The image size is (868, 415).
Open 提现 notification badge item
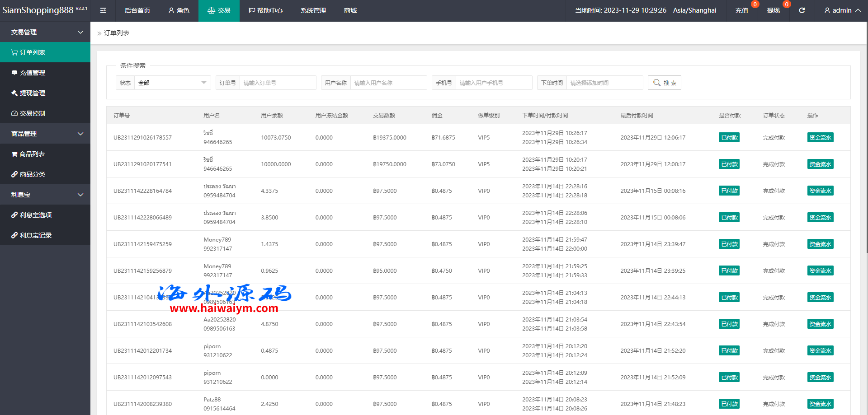coord(773,10)
